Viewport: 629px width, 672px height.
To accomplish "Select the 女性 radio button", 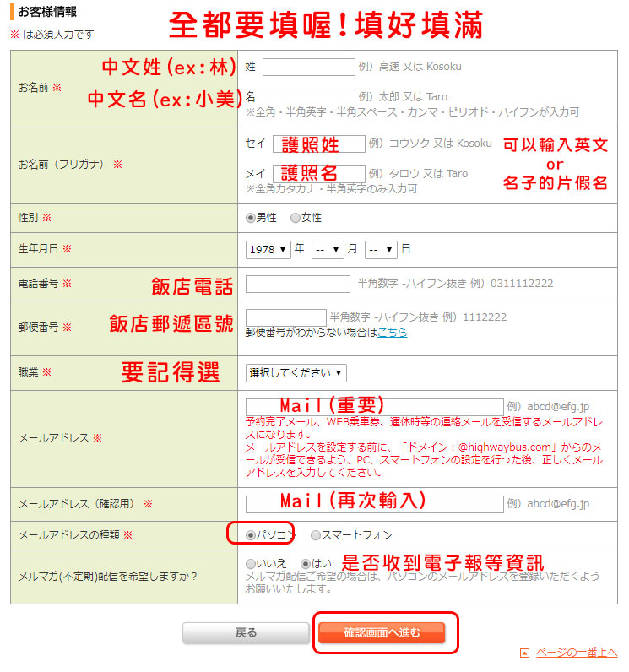I will 295,218.
